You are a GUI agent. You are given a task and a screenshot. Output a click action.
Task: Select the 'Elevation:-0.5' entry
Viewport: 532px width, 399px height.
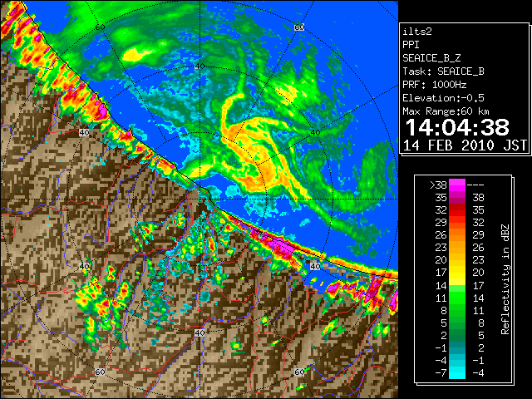[x=443, y=98]
